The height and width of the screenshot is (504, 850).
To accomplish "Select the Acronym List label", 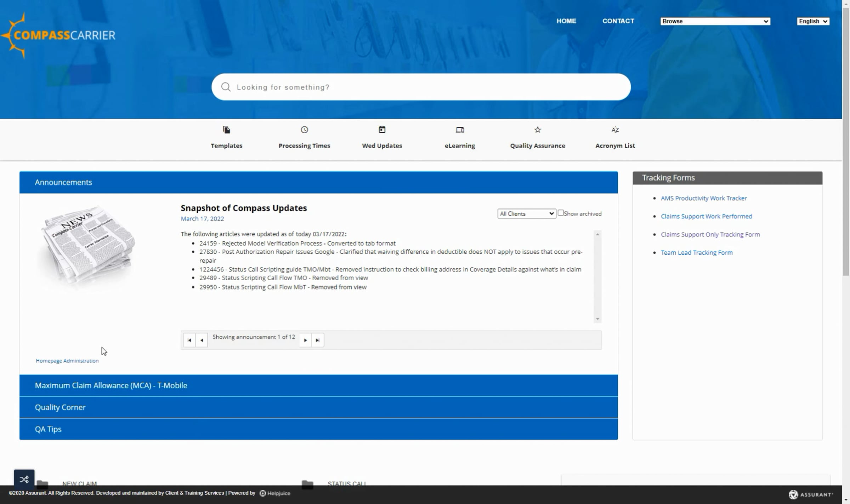I will [615, 145].
